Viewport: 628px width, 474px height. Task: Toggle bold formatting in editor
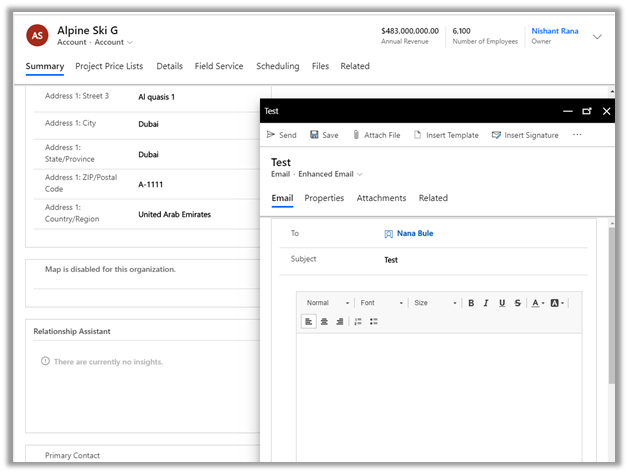coord(471,303)
